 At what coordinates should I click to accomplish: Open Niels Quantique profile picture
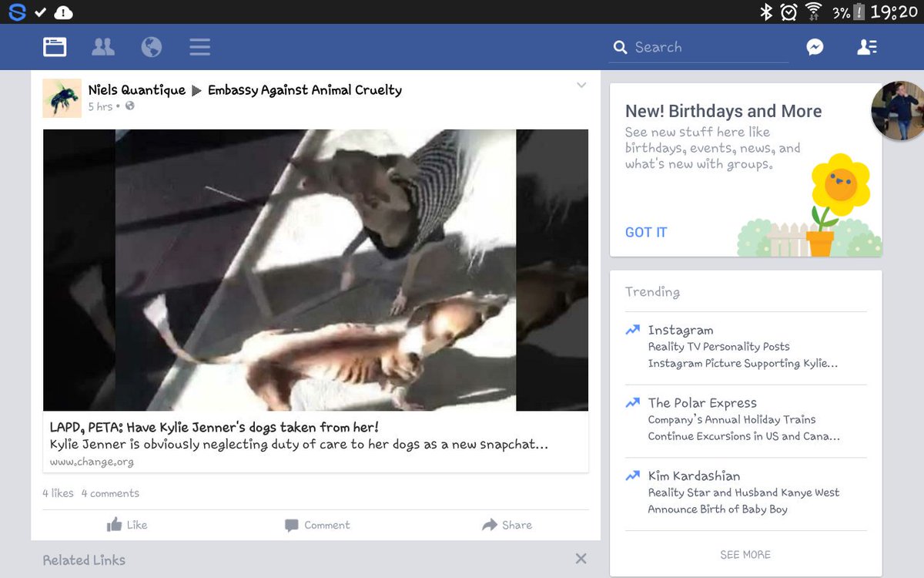(62, 98)
